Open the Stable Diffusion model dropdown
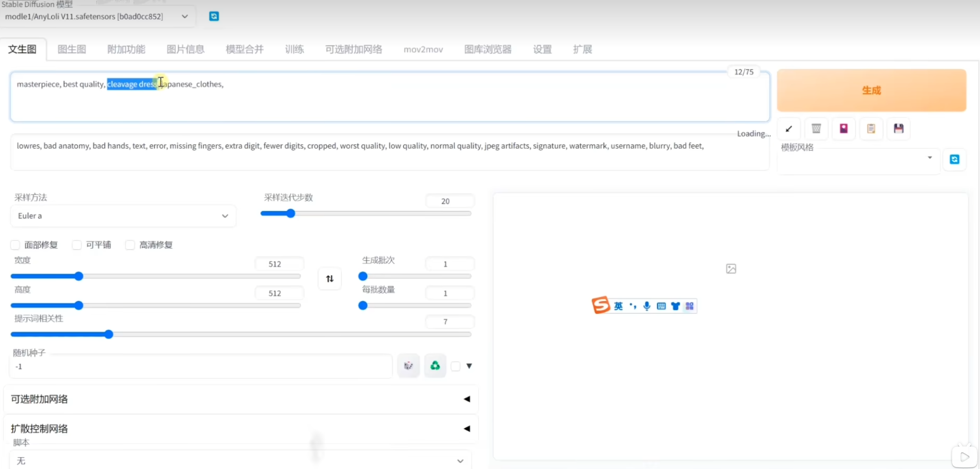Image resolution: width=980 pixels, height=469 pixels. 97,17
